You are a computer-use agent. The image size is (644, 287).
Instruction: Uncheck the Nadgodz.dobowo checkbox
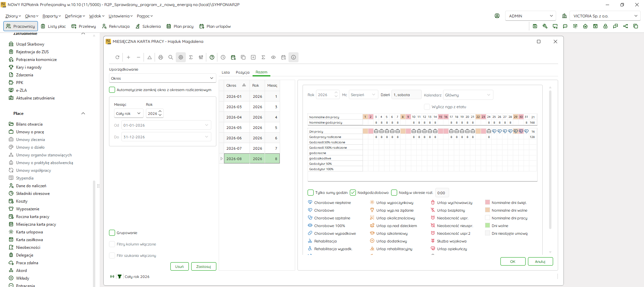(353, 193)
